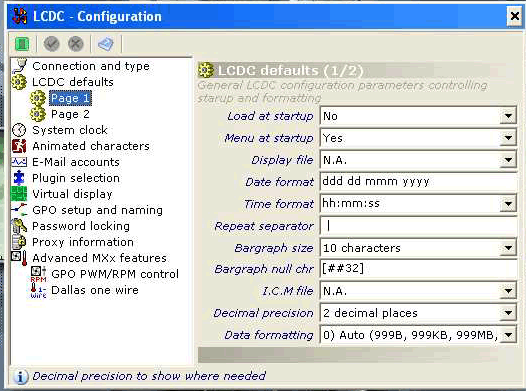Click the Bargraph null chr field
This screenshot has width=526, height=391.
tap(418, 269)
